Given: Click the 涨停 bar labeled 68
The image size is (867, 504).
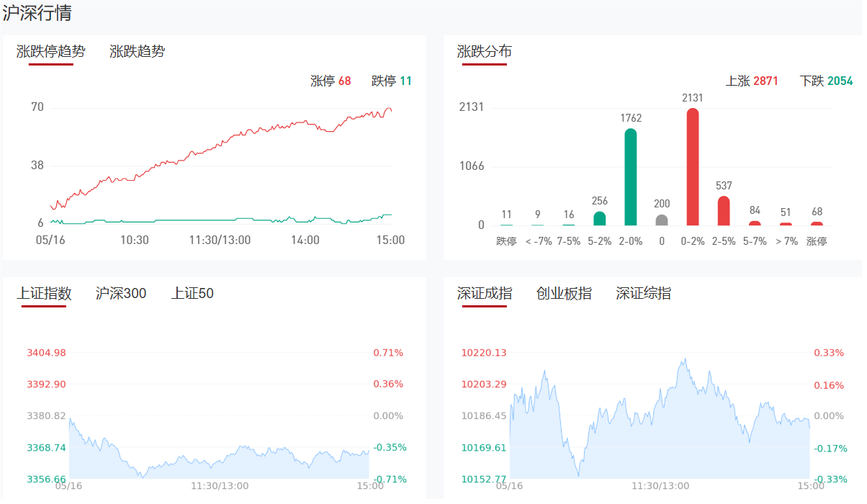Looking at the screenshot, I should click(817, 223).
